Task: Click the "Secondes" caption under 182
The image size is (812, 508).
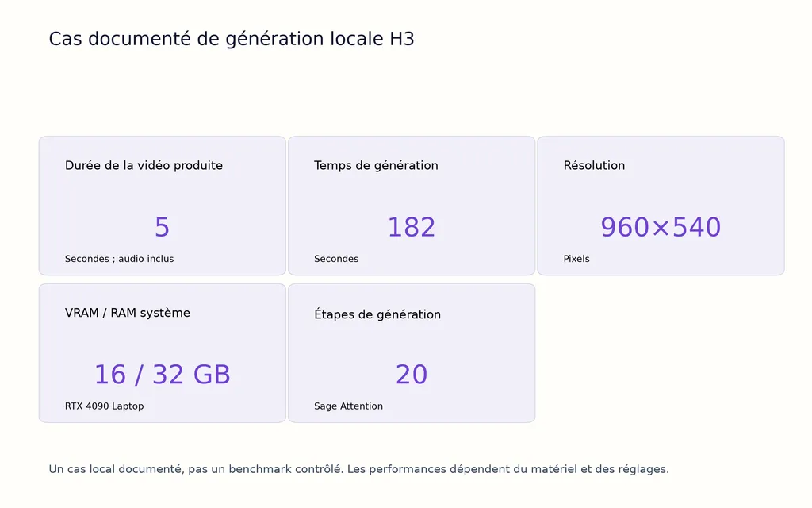Action: 336,259
